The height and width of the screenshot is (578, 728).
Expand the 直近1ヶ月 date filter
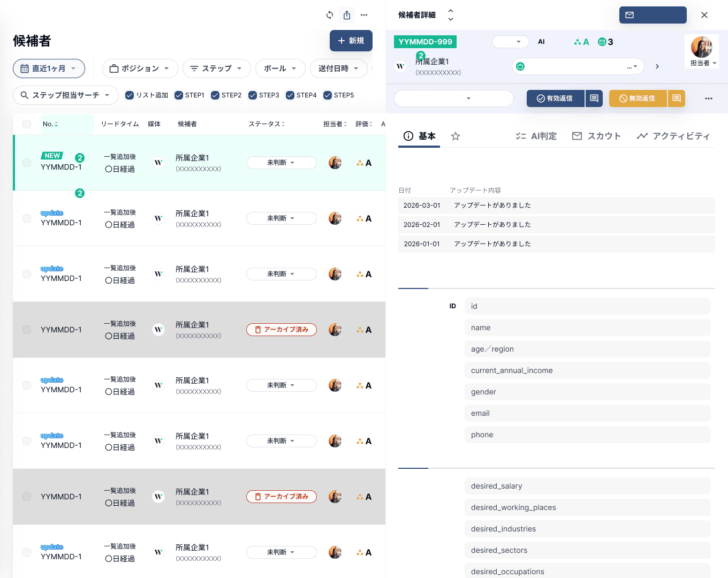click(49, 69)
